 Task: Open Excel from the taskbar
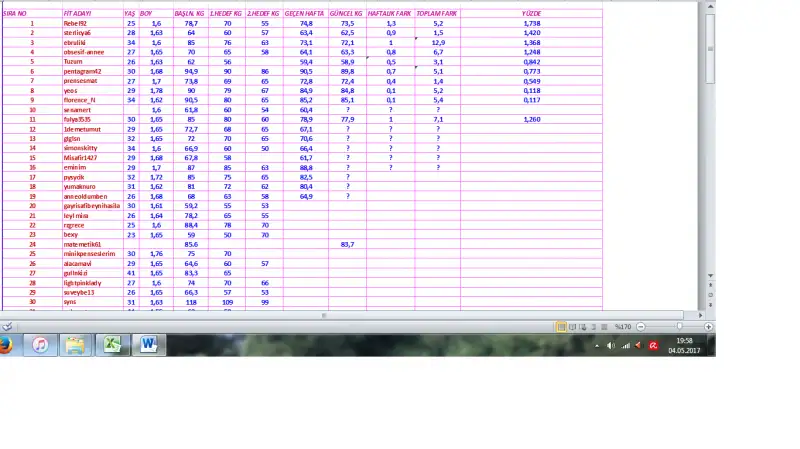pyautogui.click(x=114, y=345)
